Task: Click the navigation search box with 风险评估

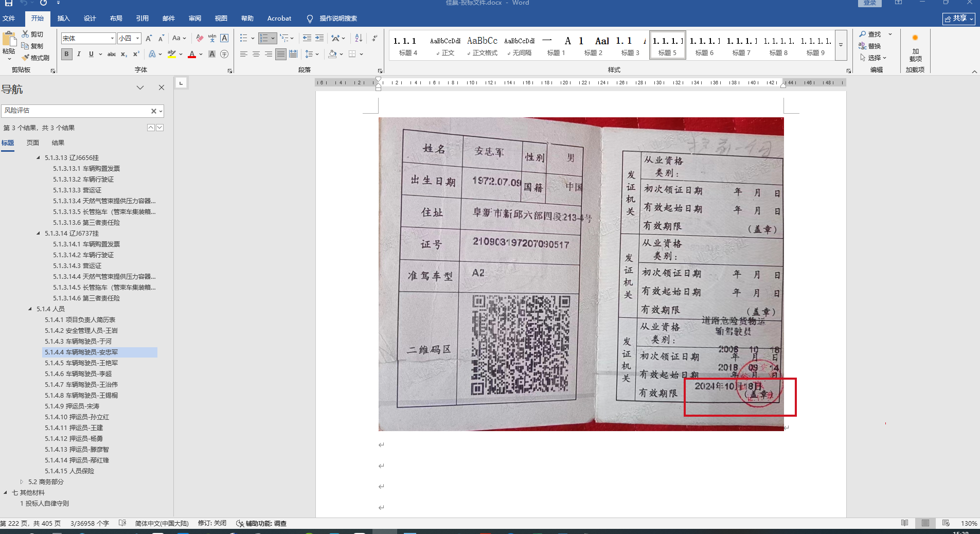Action: [x=76, y=111]
